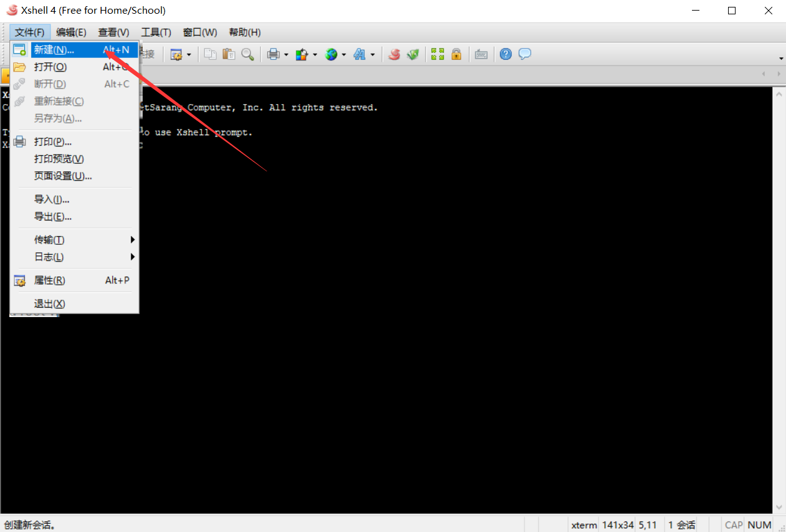Click the Paste clipboard toolbar icon
The width and height of the screenshot is (786, 532).
(x=229, y=54)
